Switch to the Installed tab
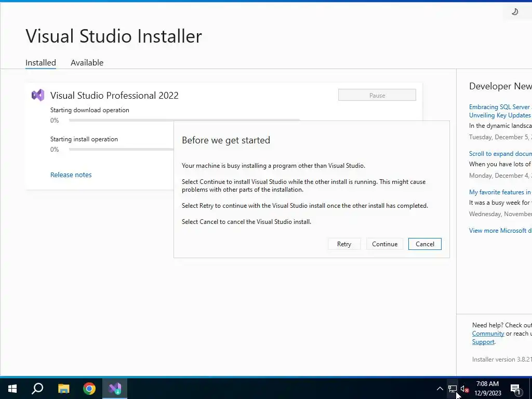 click(41, 63)
